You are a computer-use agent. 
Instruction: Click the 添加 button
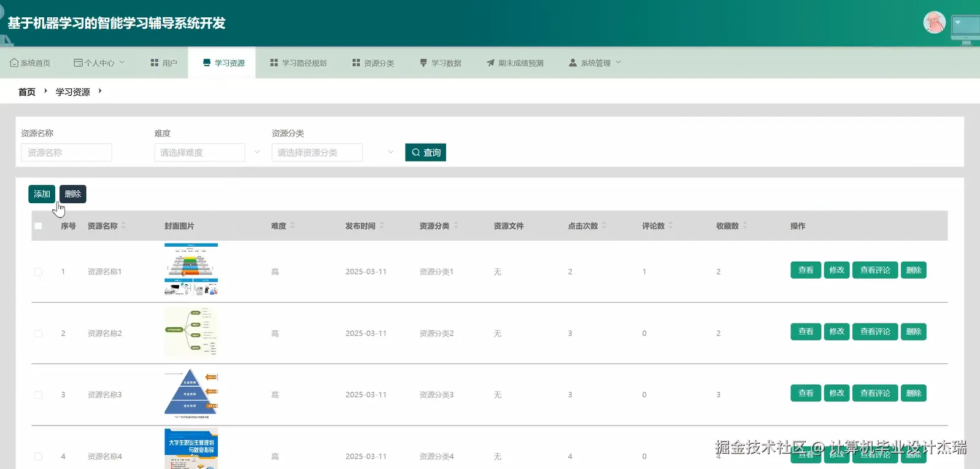tap(42, 194)
